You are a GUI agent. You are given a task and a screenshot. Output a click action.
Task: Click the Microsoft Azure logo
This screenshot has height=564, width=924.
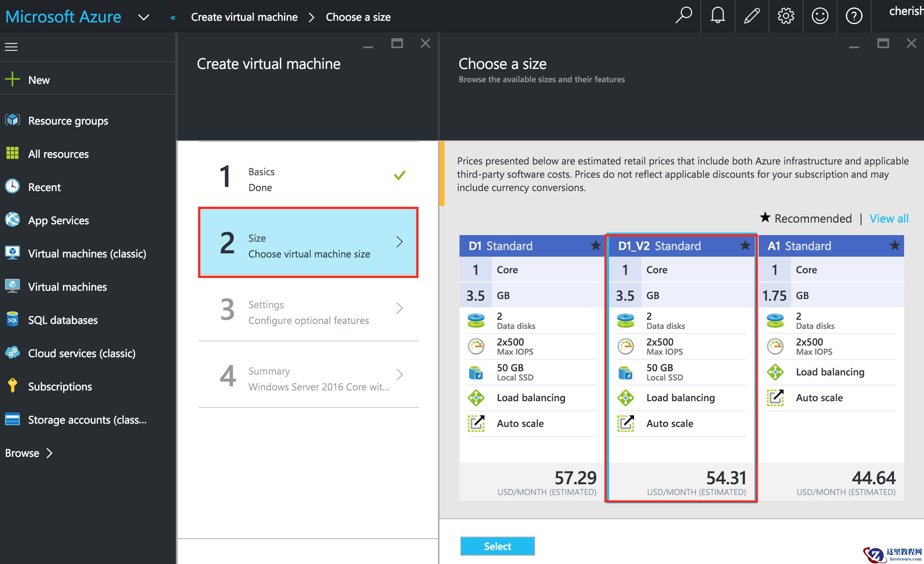[x=63, y=17]
